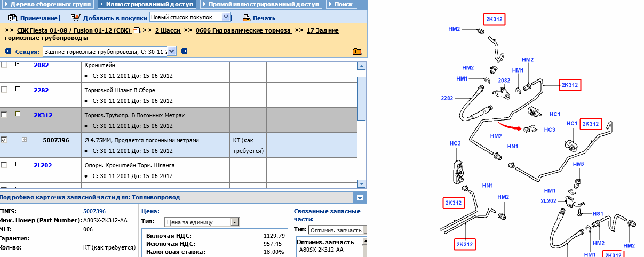Click the 1129.79 price value
Viewport: 644px width, 257px height.
[274, 235]
